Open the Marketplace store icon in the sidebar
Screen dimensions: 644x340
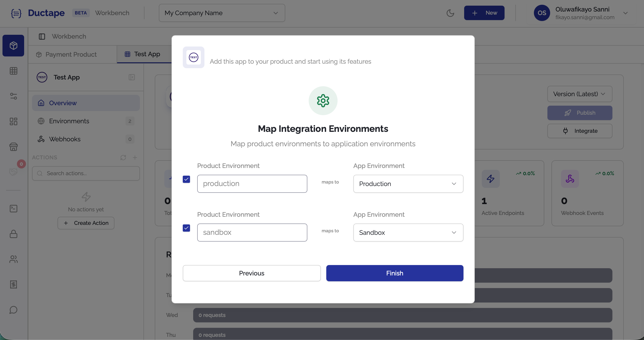pos(13,147)
